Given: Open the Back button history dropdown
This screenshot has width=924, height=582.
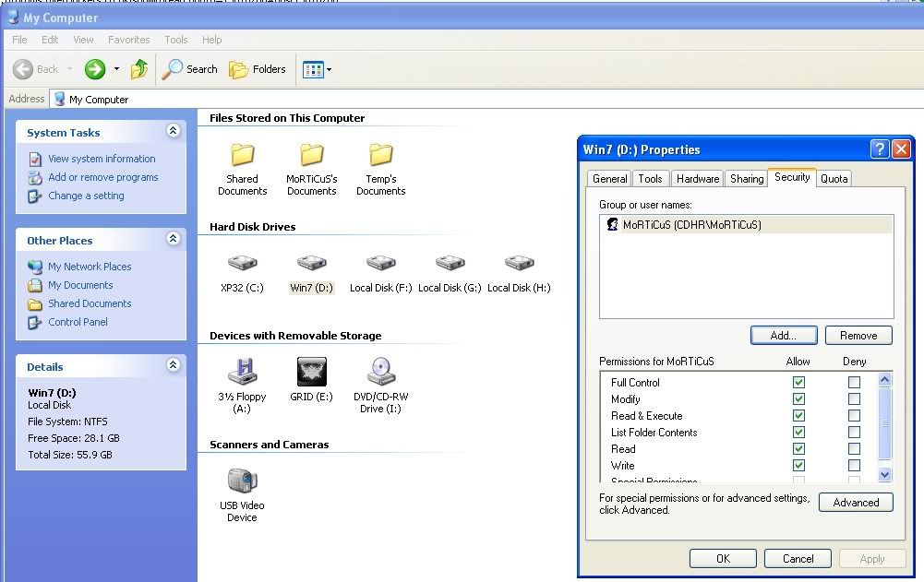Looking at the screenshot, I should [x=69, y=69].
